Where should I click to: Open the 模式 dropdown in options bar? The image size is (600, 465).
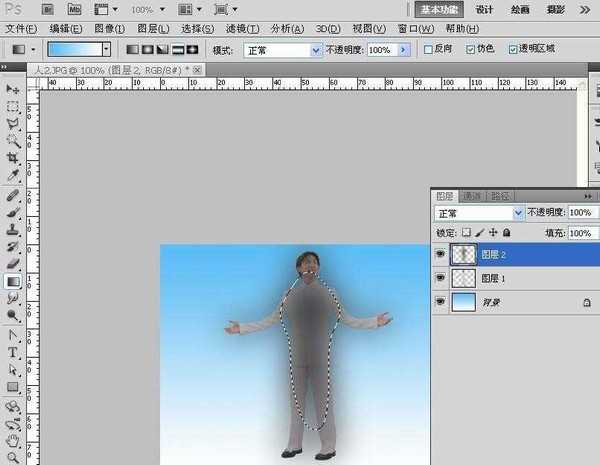coord(283,49)
